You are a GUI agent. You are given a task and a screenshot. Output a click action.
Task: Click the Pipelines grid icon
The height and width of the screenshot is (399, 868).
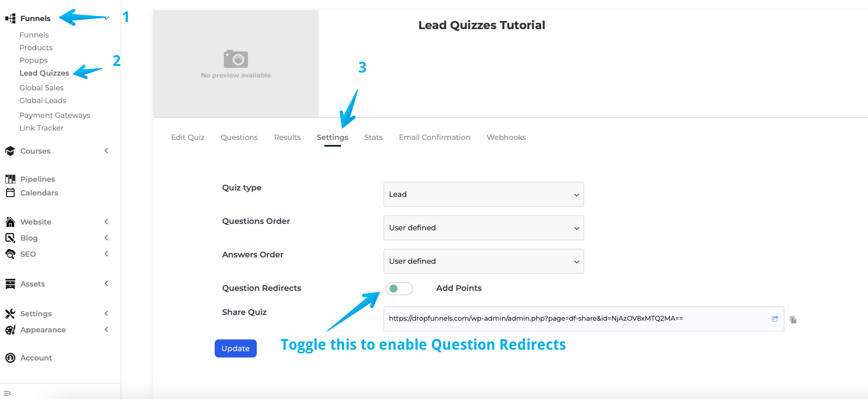click(10, 179)
